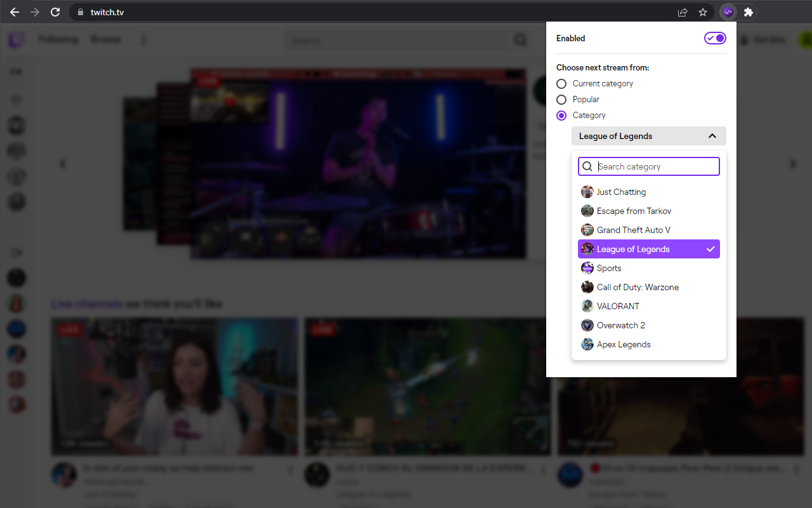
Task: Show next carousel stream with right arrow
Action: (x=793, y=164)
